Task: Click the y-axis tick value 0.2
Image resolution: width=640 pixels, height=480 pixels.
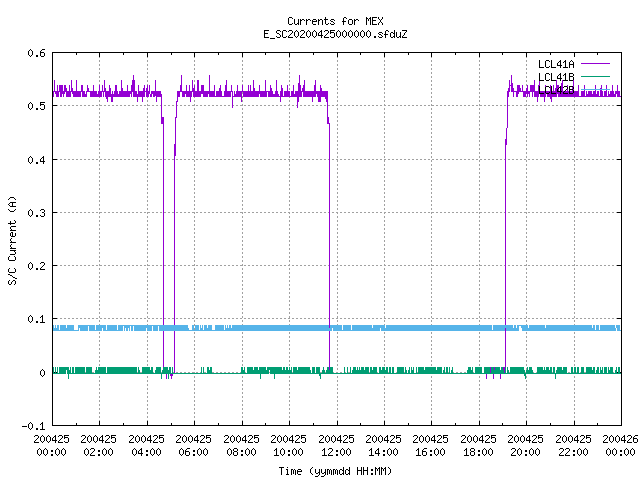Action: [36, 266]
